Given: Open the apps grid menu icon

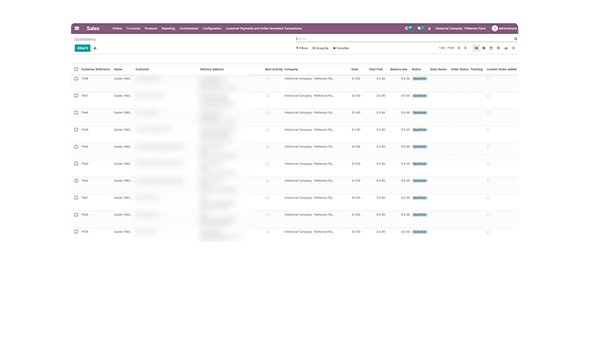Looking at the screenshot, I should [x=77, y=28].
